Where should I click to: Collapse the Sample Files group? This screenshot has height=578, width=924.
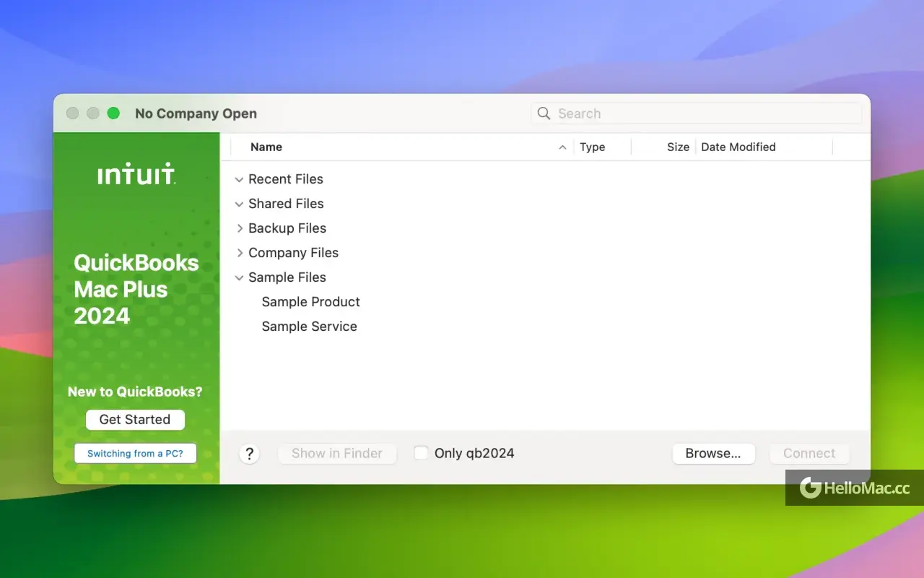239,277
